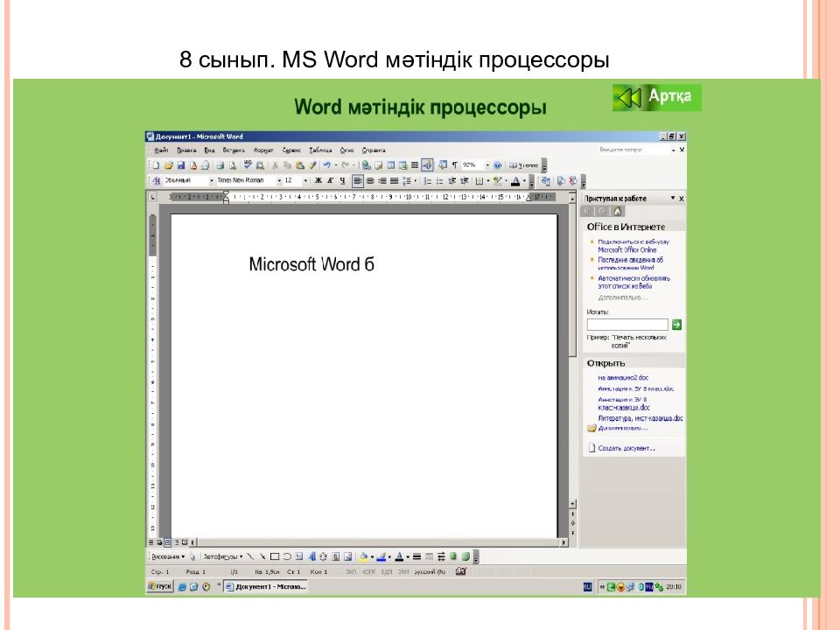Image resolution: width=840 pixels, height=630 pixels.
Task: Click the task pane Home icon
Action: [617, 212]
